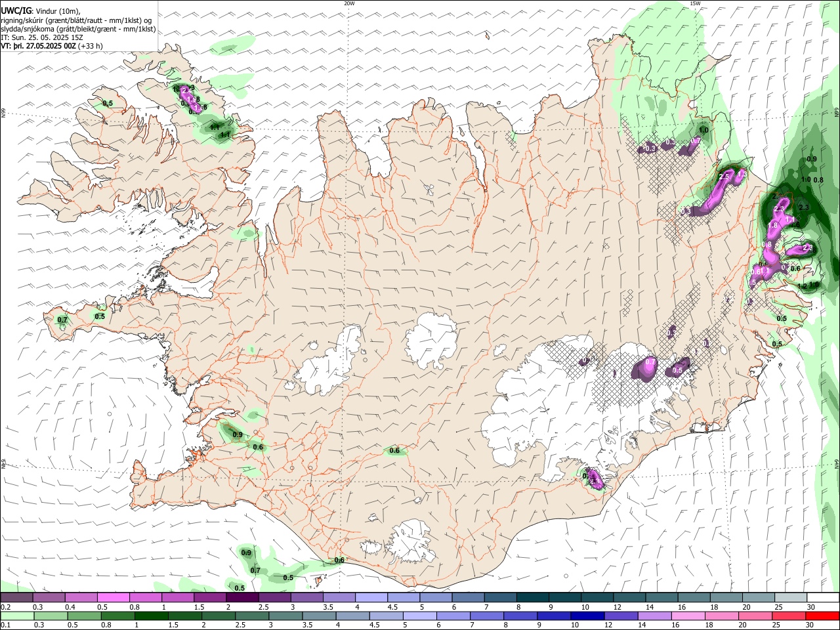Image resolution: width=840 pixels, height=630 pixels.
Task: Click the 0.1 pale green swatch, lower legend row
Action: (x=17, y=616)
